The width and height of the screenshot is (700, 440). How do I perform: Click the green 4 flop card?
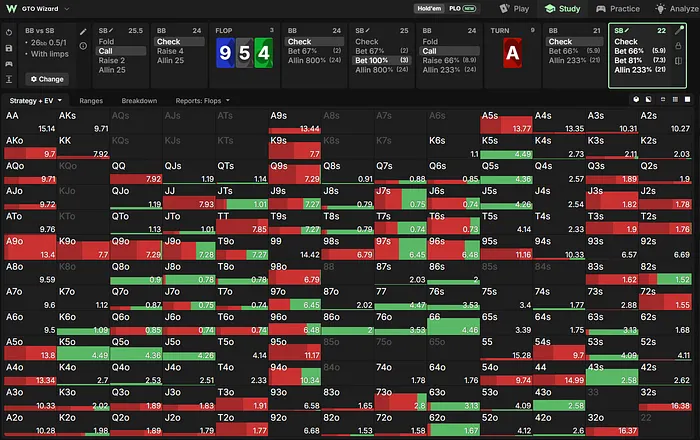263,53
